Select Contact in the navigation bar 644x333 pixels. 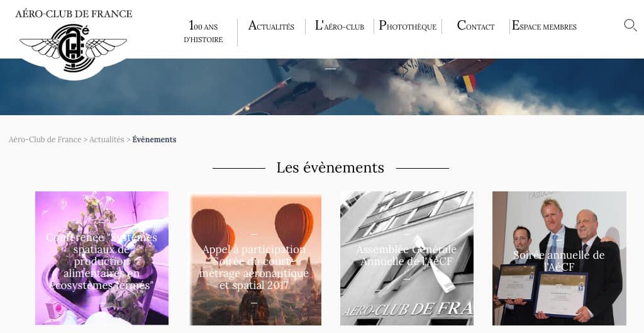pyautogui.click(x=475, y=26)
